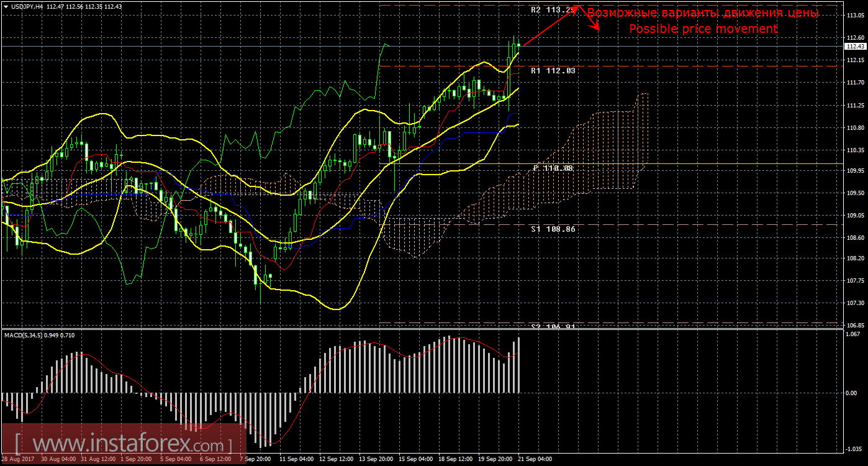This screenshot has height=466, width=868.
Task: Select the R1 112.03 resistance label
Action: point(553,71)
